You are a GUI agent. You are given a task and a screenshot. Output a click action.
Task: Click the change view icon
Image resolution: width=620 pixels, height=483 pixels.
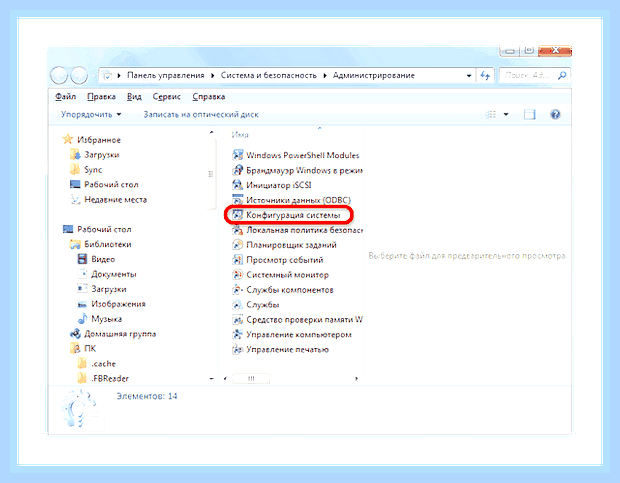pyautogui.click(x=491, y=115)
